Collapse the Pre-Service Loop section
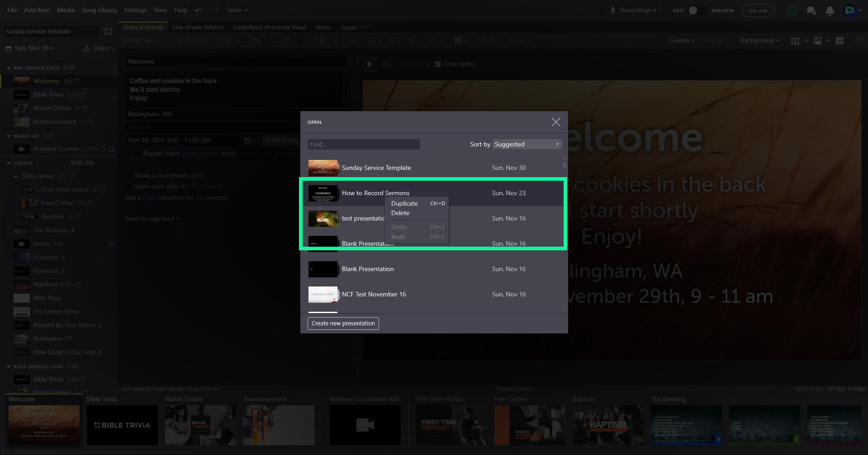 pos(9,68)
